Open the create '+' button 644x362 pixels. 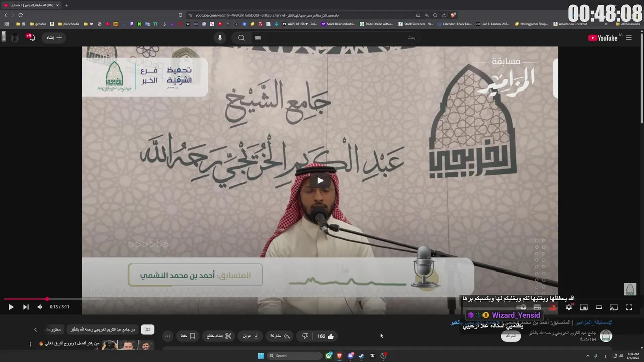tap(54, 38)
